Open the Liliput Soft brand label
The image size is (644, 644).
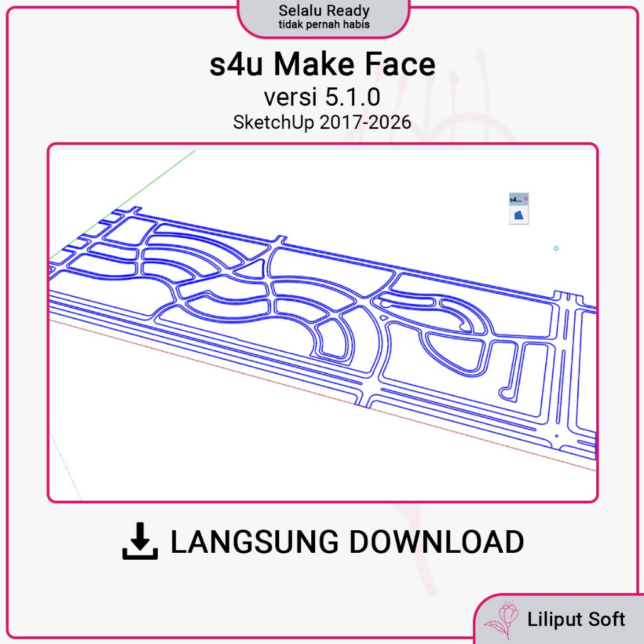[x=576, y=619]
